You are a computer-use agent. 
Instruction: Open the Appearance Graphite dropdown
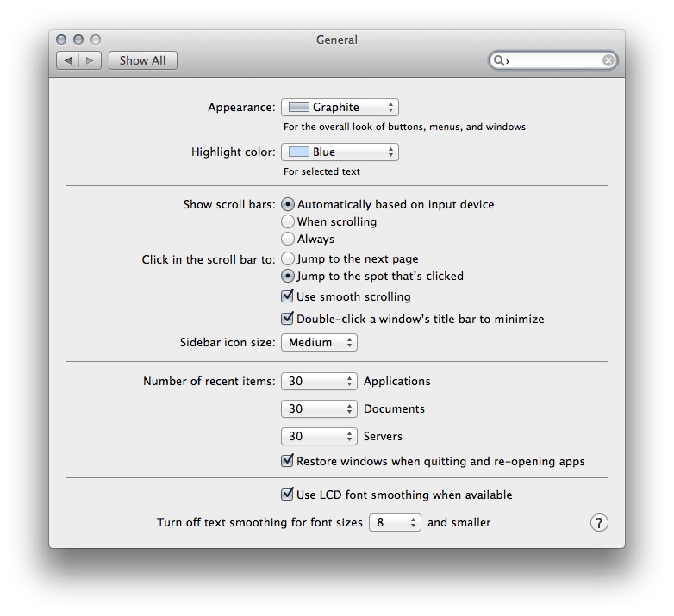tap(340, 108)
